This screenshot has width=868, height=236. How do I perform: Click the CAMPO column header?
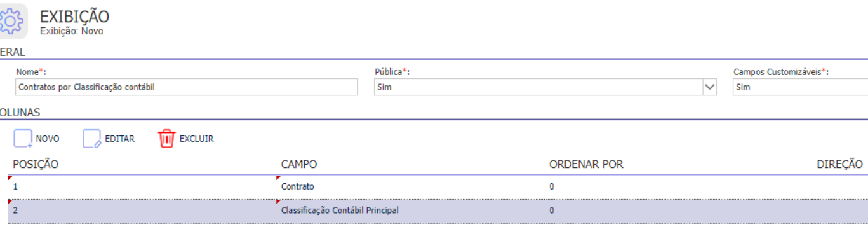299,165
